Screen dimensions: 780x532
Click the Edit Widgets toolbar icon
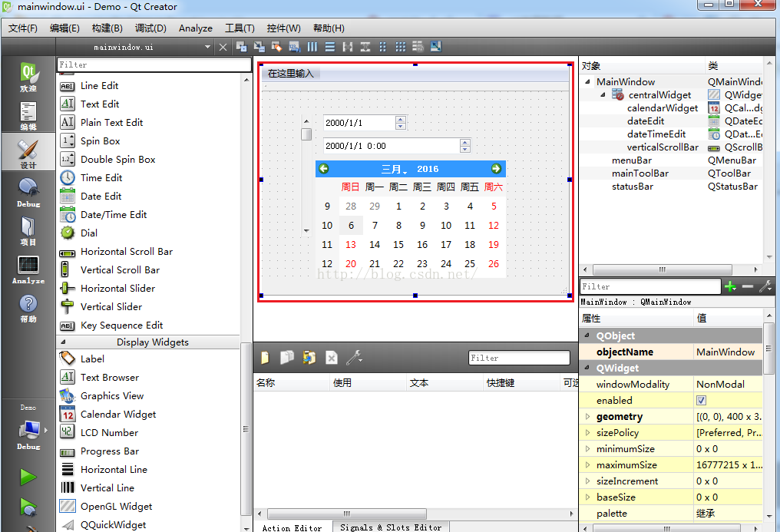coord(242,47)
